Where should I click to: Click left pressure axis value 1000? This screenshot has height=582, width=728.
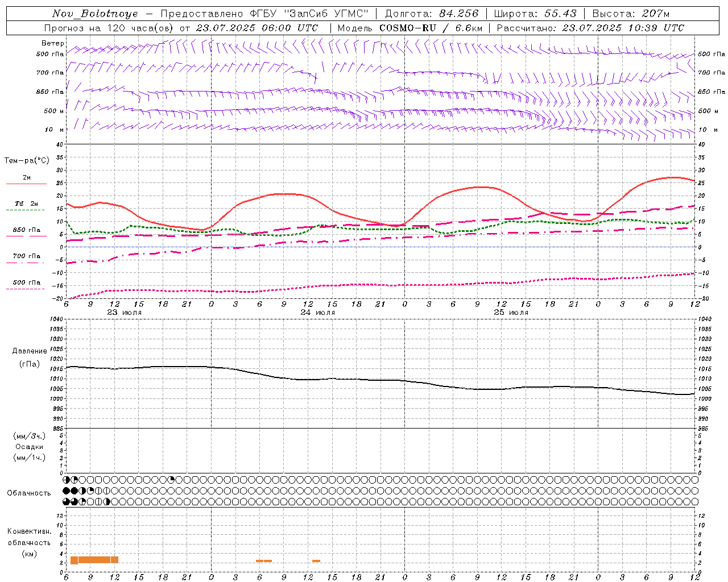[x=56, y=399]
